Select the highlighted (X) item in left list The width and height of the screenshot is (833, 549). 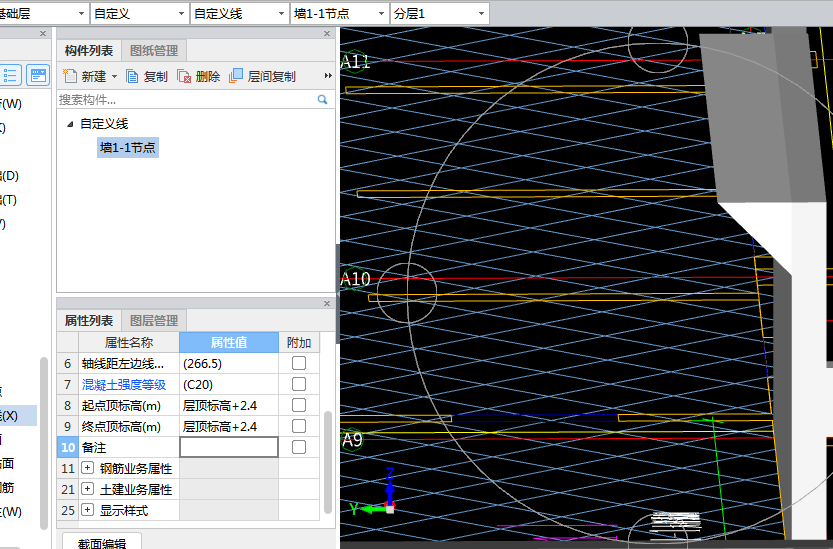[18, 416]
